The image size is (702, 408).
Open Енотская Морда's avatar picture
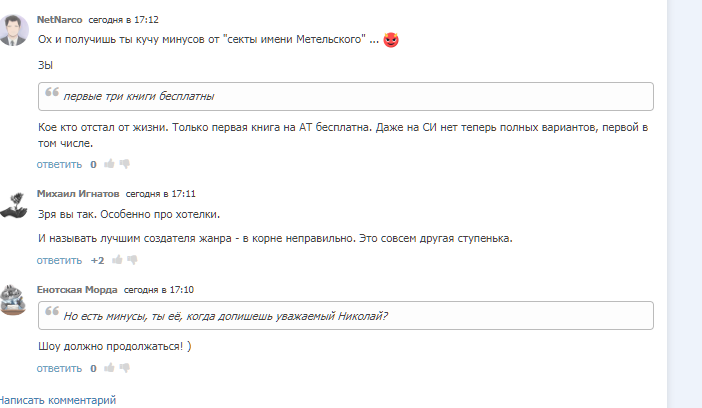tap(12, 300)
